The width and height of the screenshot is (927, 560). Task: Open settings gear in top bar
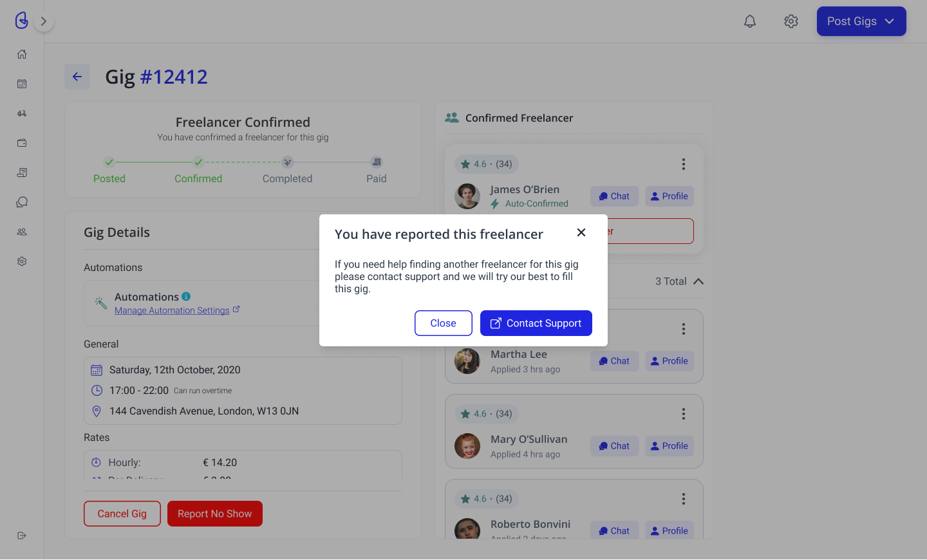tap(791, 21)
